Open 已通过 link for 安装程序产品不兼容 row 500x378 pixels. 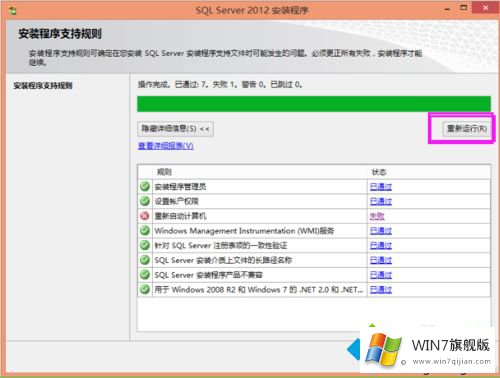(x=381, y=275)
